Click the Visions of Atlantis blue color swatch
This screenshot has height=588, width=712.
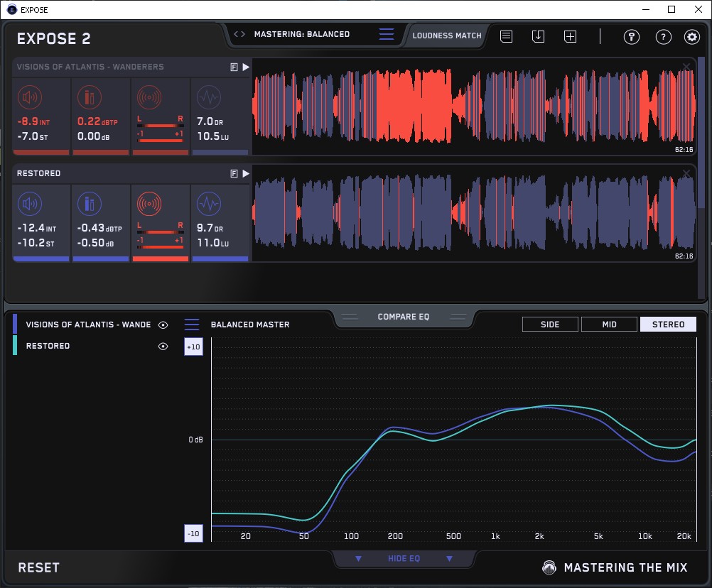point(15,324)
